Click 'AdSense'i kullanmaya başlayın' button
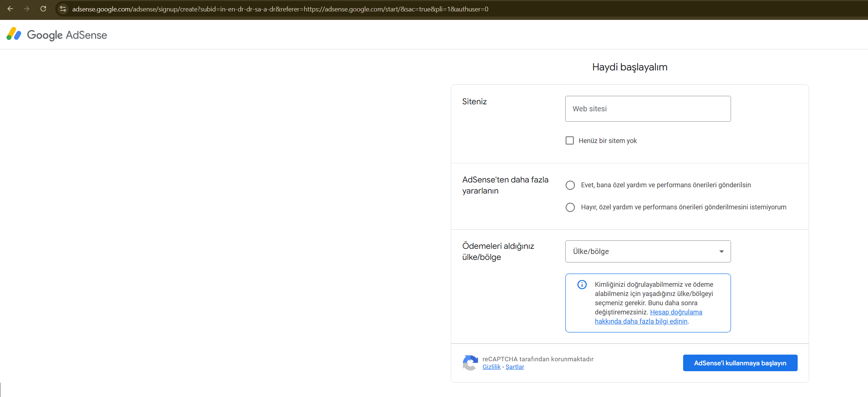 (x=740, y=363)
